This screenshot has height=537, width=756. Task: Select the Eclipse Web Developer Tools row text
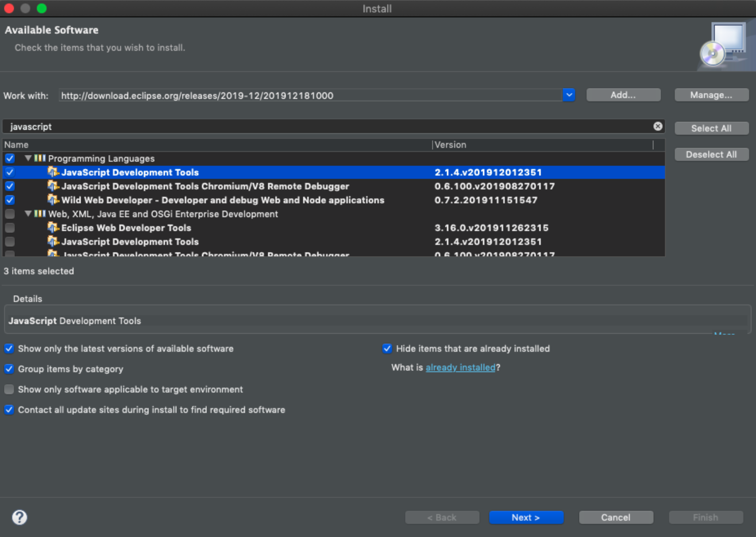coord(126,228)
